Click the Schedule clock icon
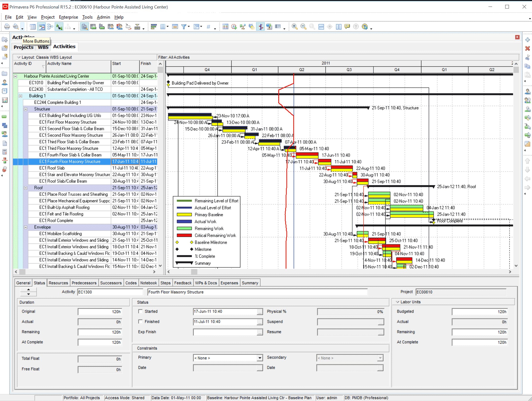This screenshot has height=401, width=532. [x=234, y=27]
